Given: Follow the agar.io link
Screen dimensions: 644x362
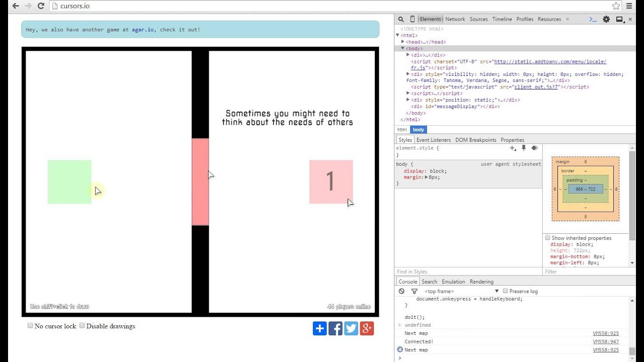Looking at the screenshot, I should click(143, 30).
